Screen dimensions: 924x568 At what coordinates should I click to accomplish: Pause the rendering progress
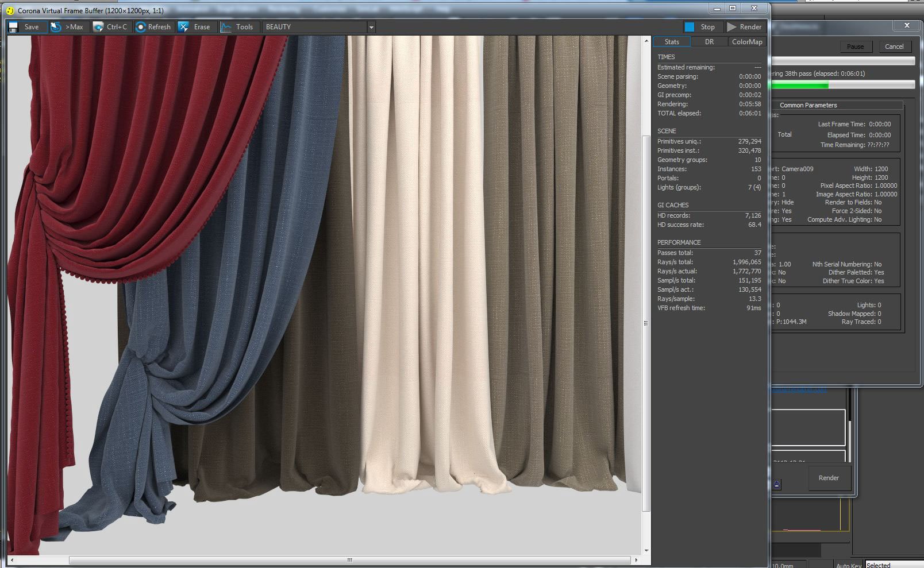click(855, 47)
